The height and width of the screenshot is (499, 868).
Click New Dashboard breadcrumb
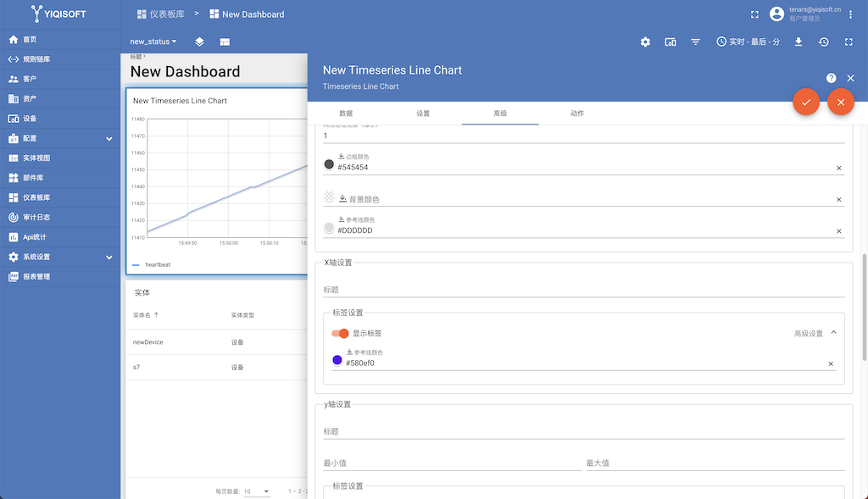click(x=247, y=14)
